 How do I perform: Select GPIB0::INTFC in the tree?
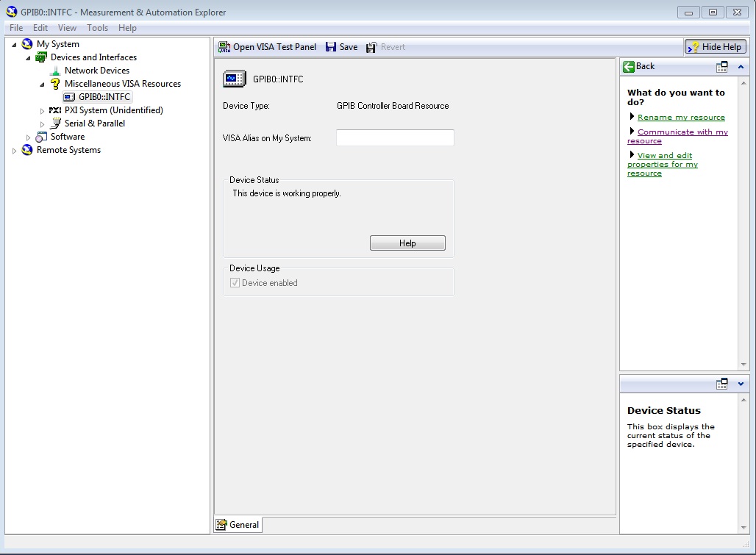click(104, 97)
